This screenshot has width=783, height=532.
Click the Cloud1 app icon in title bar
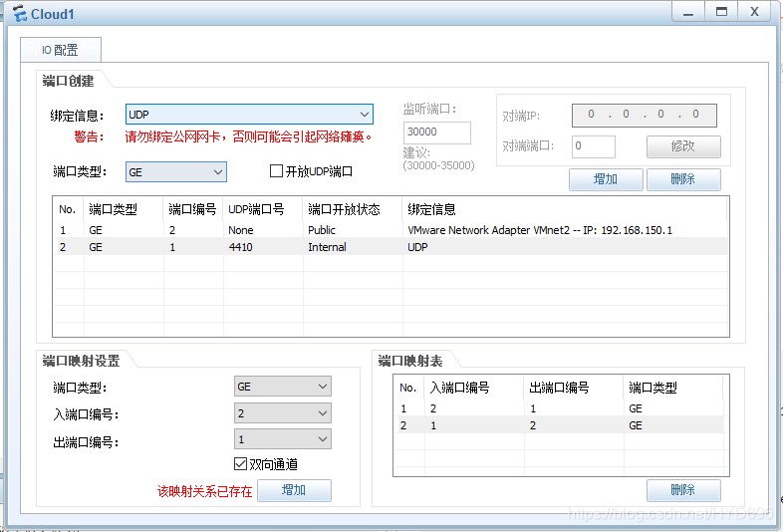(x=19, y=14)
